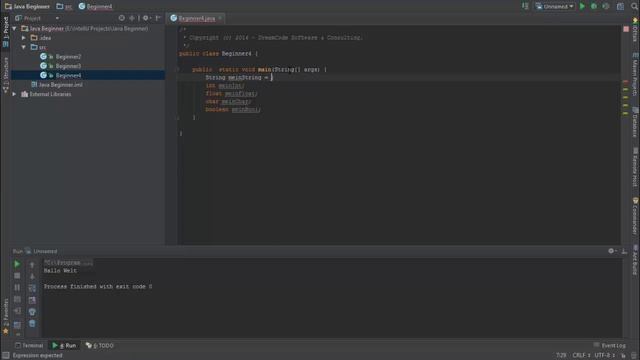Click the up stack trace arrow
This screenshot has height=360, width=640.
point(32,265)
